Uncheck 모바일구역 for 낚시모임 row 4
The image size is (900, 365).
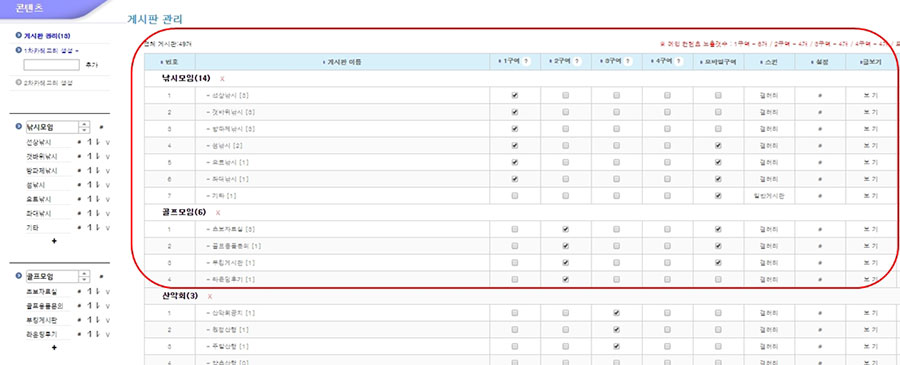tap(718, 146)
